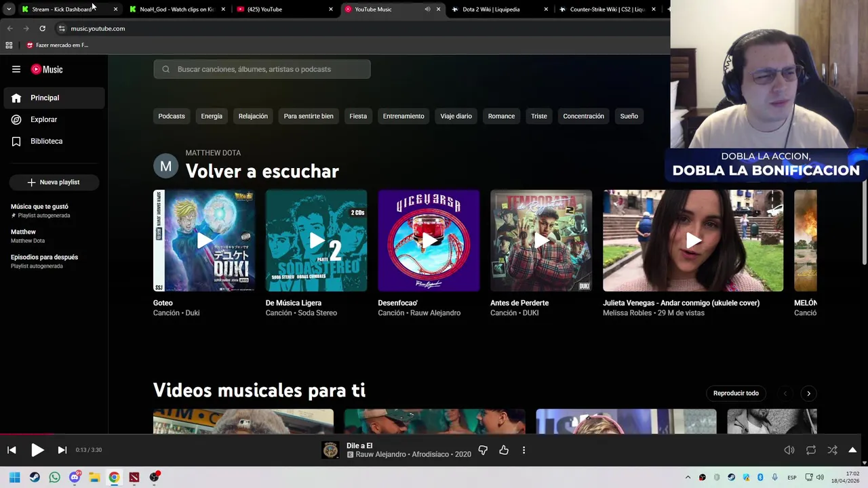Expand the player page arrow
Screen dimensions: 868x488
852,450
